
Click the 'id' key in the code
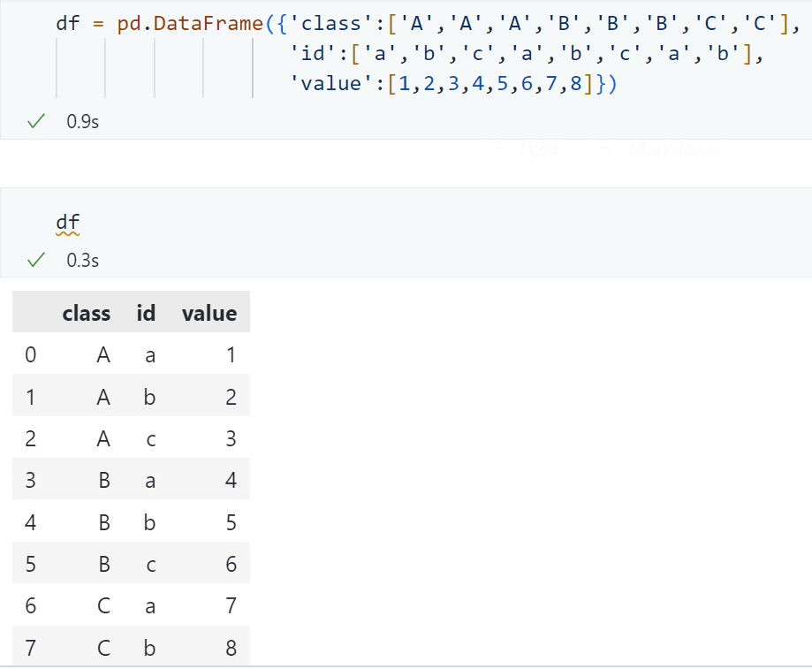pos(313,55)
